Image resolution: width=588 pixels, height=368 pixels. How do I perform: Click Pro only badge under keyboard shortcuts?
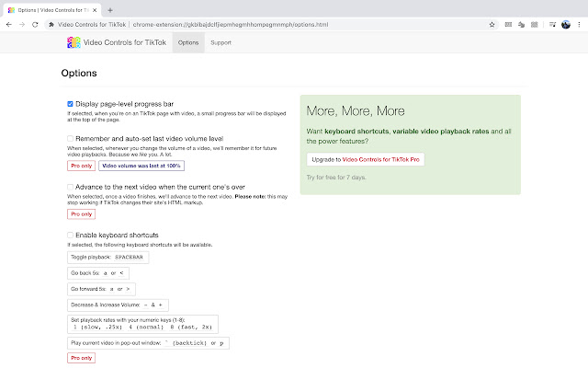click(x=81, y=358)
